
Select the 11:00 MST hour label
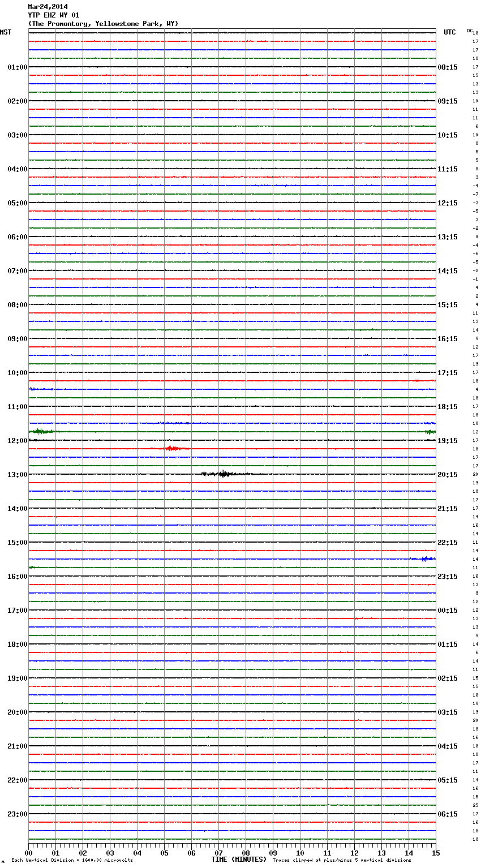[17, 407]
